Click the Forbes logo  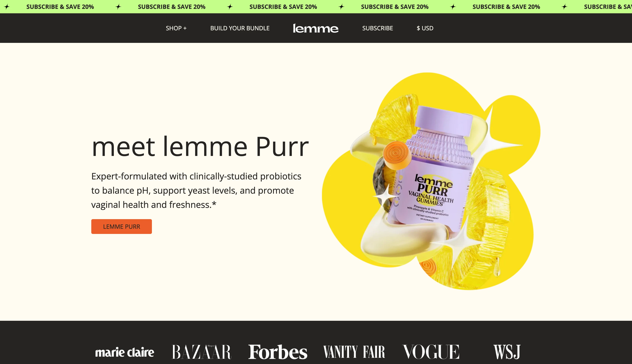pos(278,352)
